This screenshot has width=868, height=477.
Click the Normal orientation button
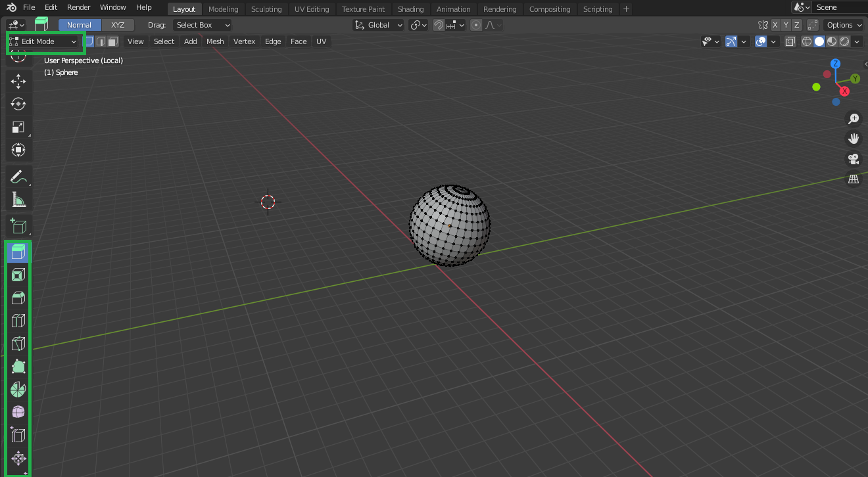tap(79, 24)
